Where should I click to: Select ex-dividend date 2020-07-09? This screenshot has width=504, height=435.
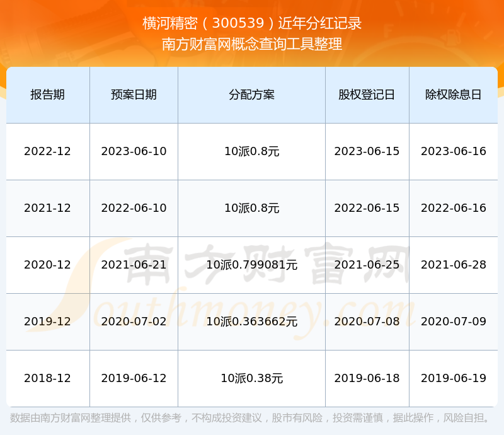coord(453,321)
